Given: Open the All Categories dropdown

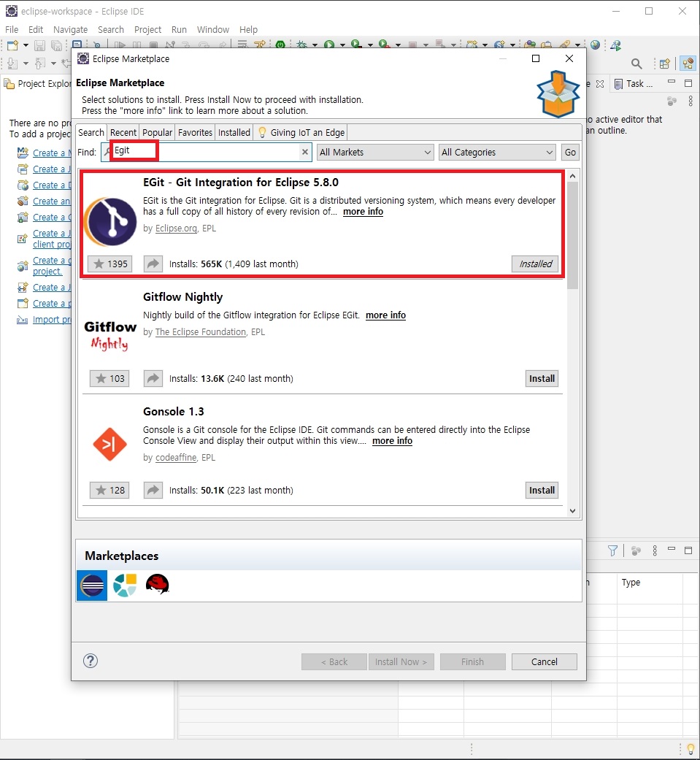Looking at the screenshot, I should (497, 152).
